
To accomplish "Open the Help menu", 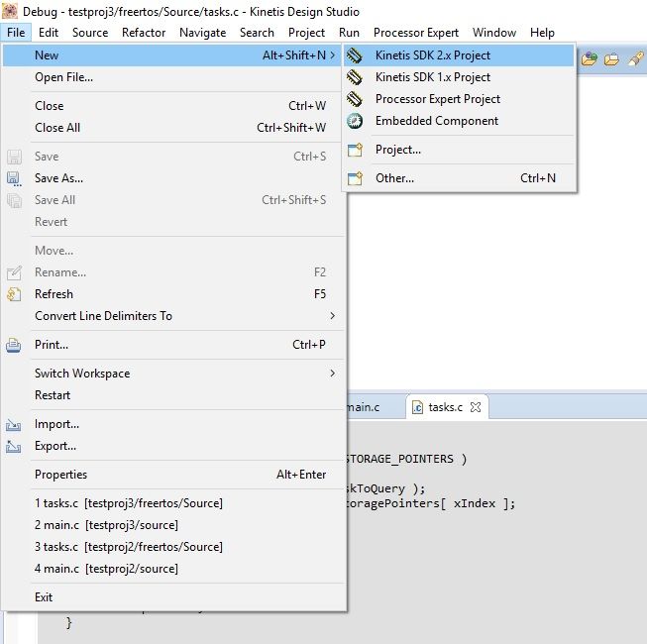I will 542,33.
